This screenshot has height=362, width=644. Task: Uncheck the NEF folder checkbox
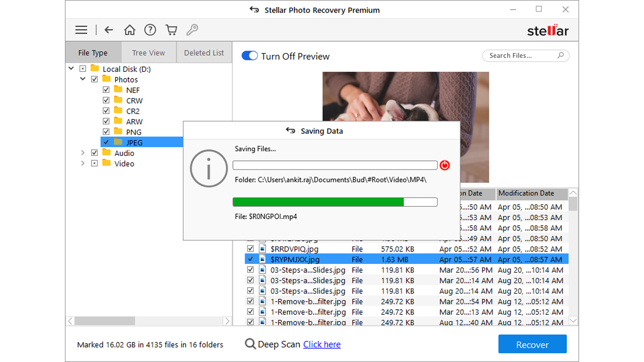(x=106, y=90)
